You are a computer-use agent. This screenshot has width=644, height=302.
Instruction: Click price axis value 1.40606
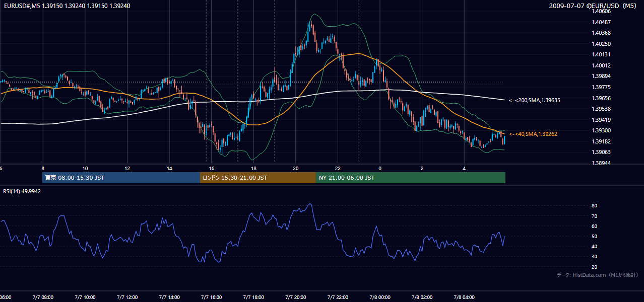tap(601, 11)
